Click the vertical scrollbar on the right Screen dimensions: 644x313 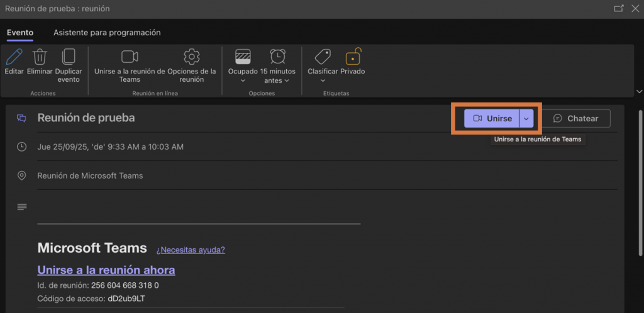click(640, 189)
